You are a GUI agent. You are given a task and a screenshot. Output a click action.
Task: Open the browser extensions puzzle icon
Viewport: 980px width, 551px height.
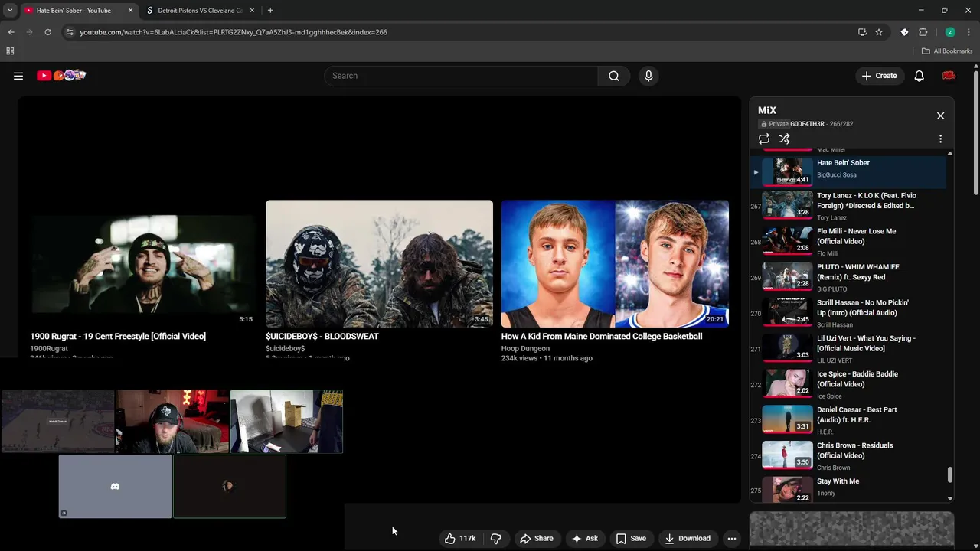pos(923,32)
